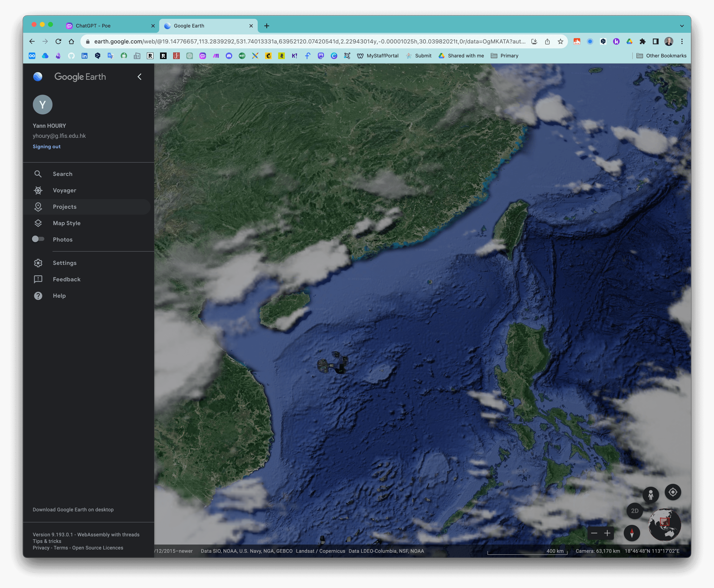Select the Google Earth browser tab
Image resolution: width=714 pixels, height=588 pixels.
208,26
